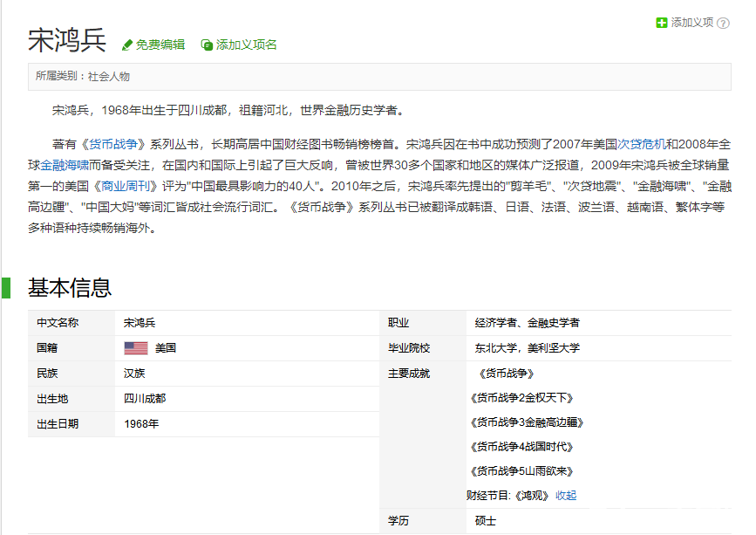Click the 四川成都 birthplace value

[x=145, y=399]
